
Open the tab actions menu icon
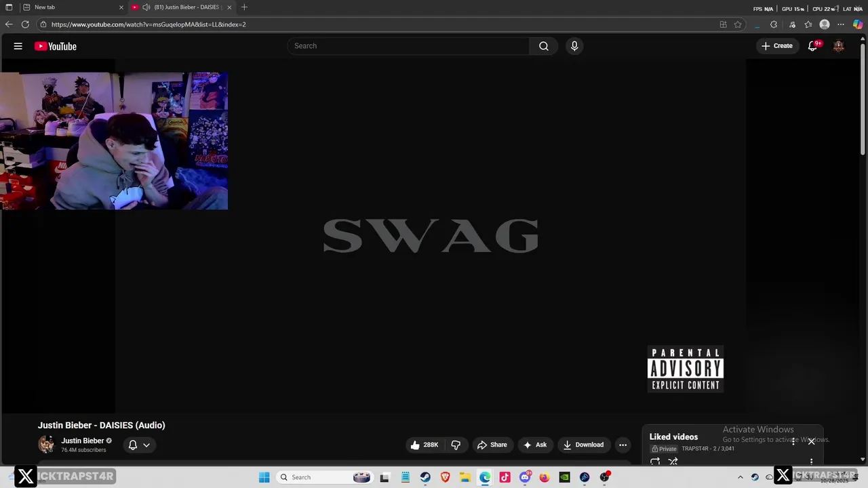[x=9, y=7]
